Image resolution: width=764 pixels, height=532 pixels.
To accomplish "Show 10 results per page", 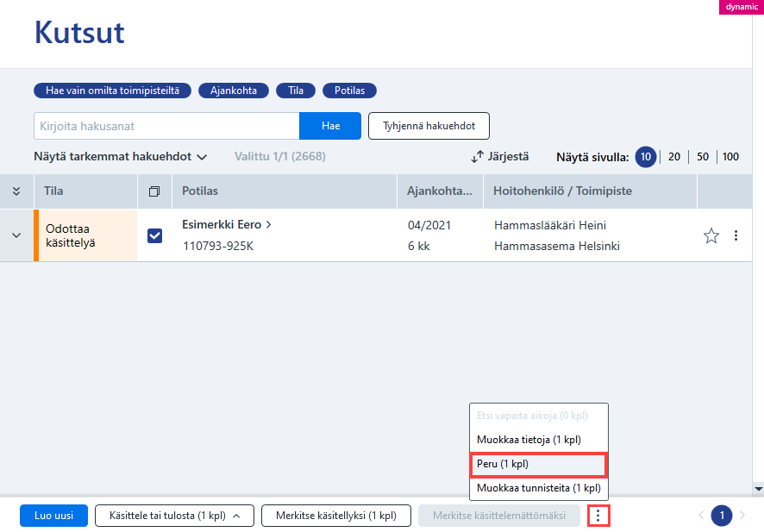I will 646,157.
